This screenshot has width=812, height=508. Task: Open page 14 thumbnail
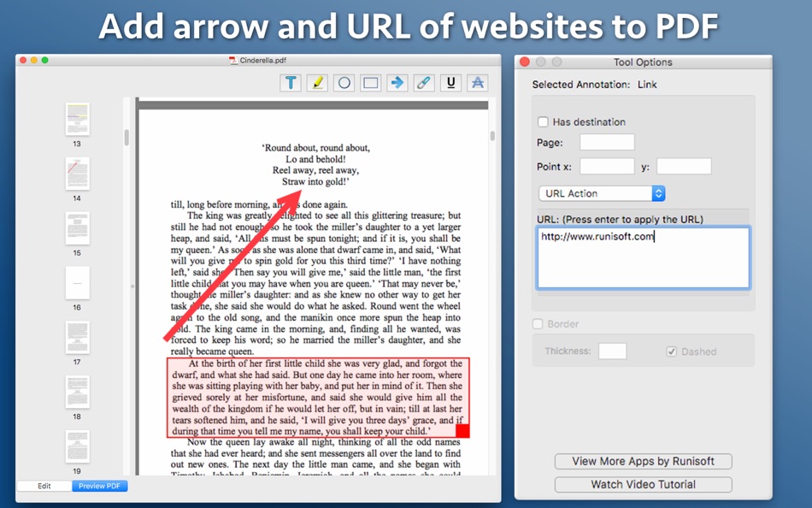point(77,174)
